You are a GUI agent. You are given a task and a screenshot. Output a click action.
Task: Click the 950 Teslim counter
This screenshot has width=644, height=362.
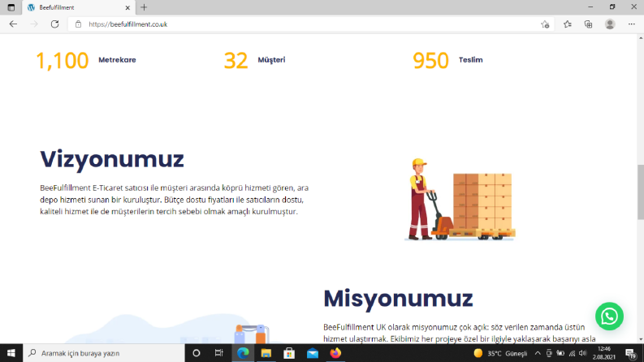click(x=447, y=60)
